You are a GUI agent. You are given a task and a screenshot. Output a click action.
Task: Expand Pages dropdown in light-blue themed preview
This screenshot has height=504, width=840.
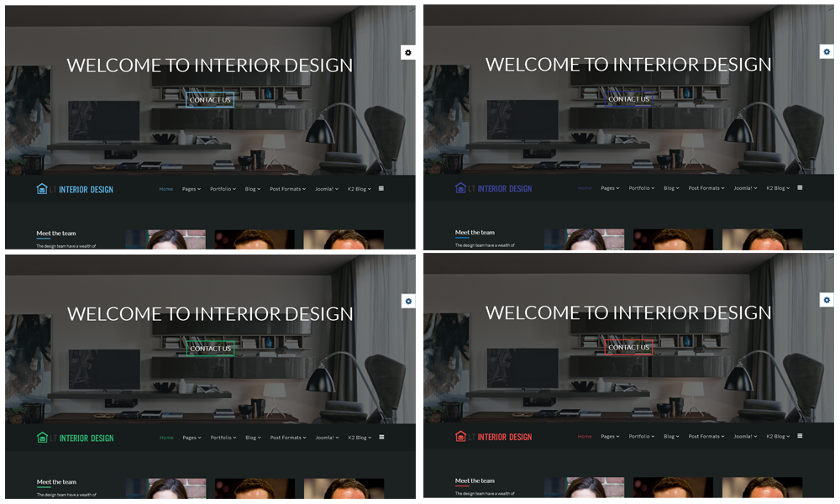[x=192, y=188]
